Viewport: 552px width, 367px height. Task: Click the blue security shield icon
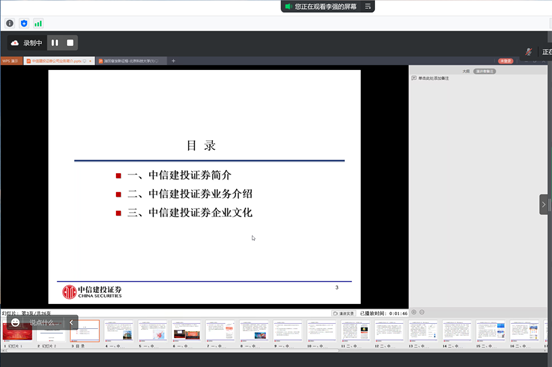pos(24,24)
